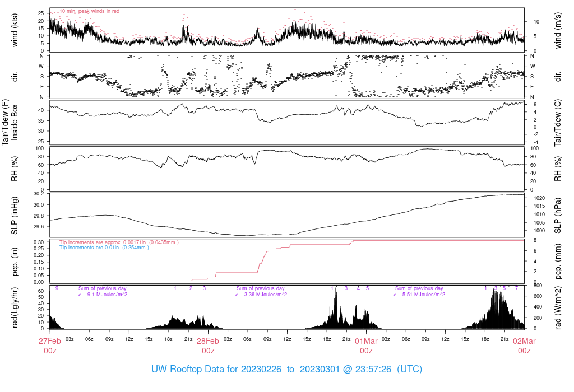Viewport: 574px width, 392px height.
Task: Click the '<--- 9.1 MJoules/m^2' annotation
Action: click(x=103, y=295)
